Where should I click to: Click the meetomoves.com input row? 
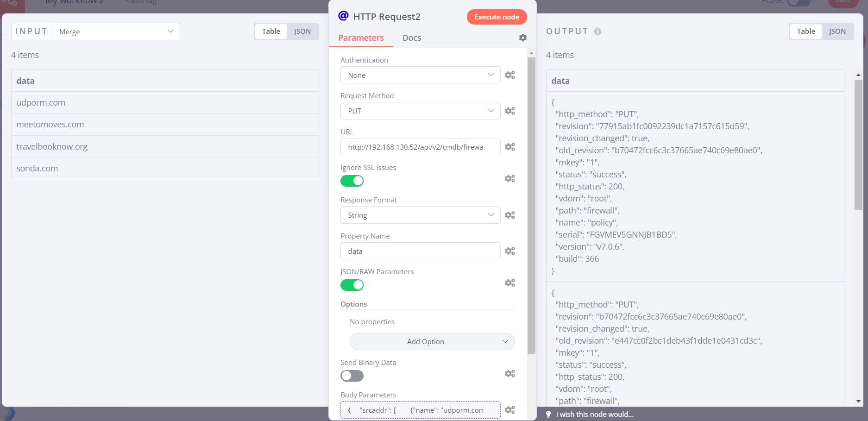click(165, 125)
